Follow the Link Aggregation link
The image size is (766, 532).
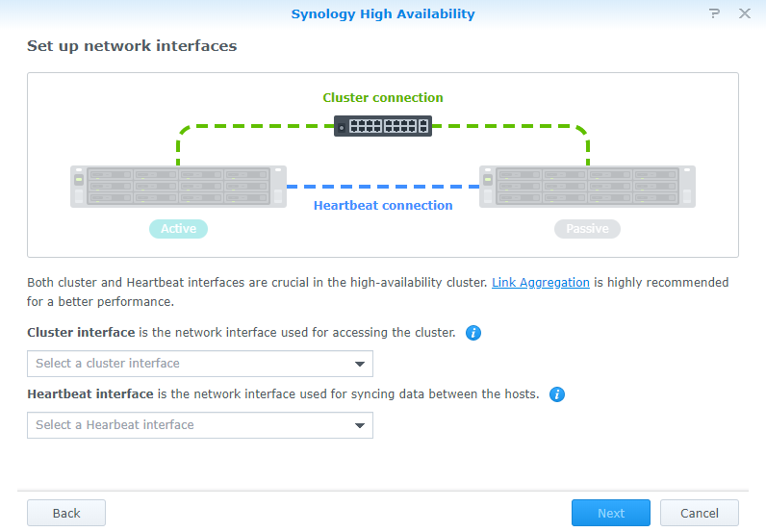tap(540, 283)
